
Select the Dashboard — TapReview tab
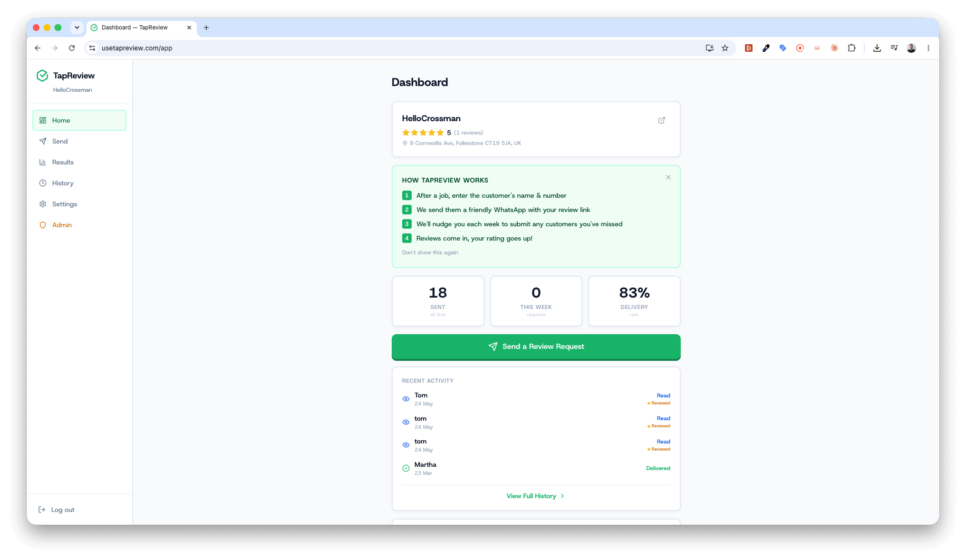141,28
